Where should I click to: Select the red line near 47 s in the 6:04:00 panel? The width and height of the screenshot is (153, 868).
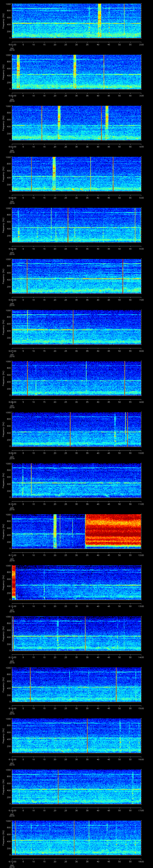(x=113, y=174)
